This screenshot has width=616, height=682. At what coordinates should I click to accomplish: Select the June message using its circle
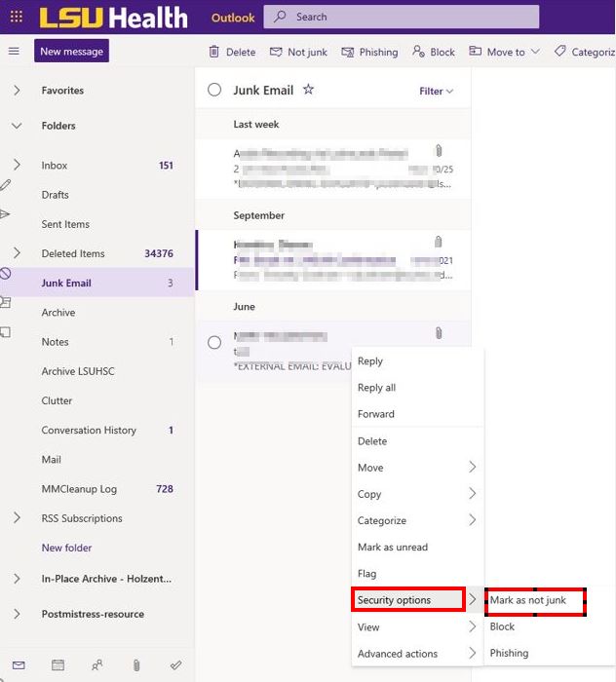point(214,342)
